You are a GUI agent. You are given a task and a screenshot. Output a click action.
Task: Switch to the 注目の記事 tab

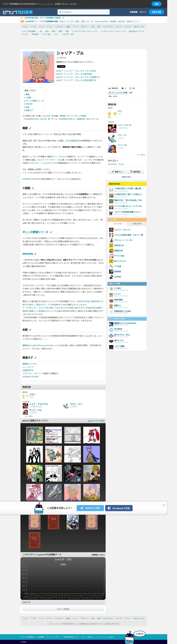(x=117, y=224)
